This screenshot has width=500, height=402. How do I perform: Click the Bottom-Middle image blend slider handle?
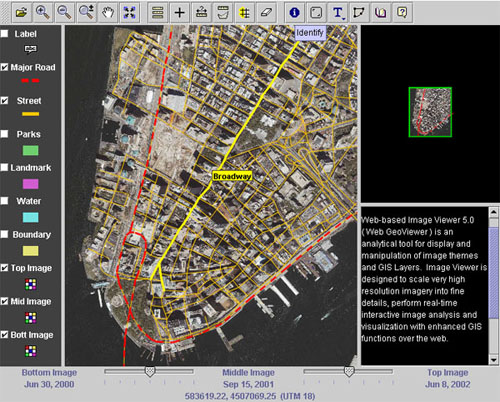[150, 371]
